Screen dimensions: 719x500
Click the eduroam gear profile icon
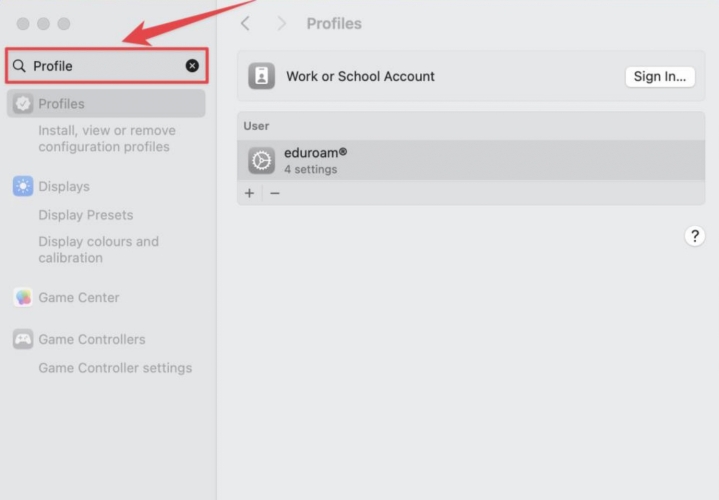coord(261,161)
